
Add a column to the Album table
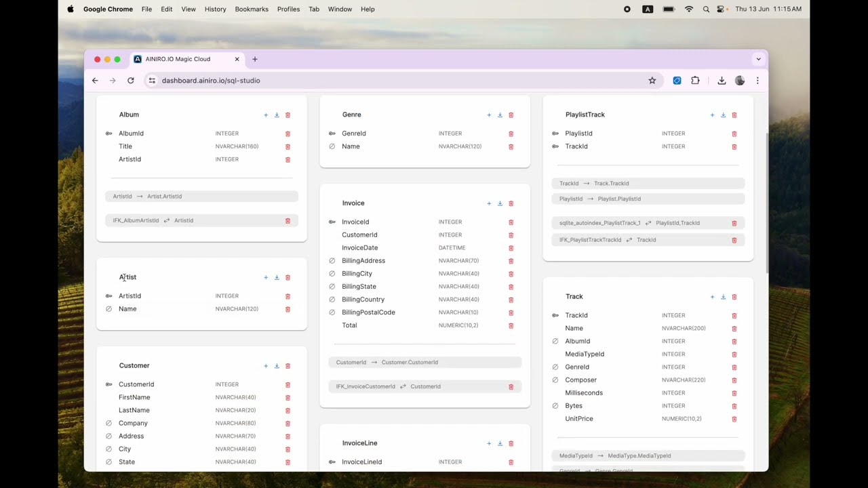[x=266, y=115]
